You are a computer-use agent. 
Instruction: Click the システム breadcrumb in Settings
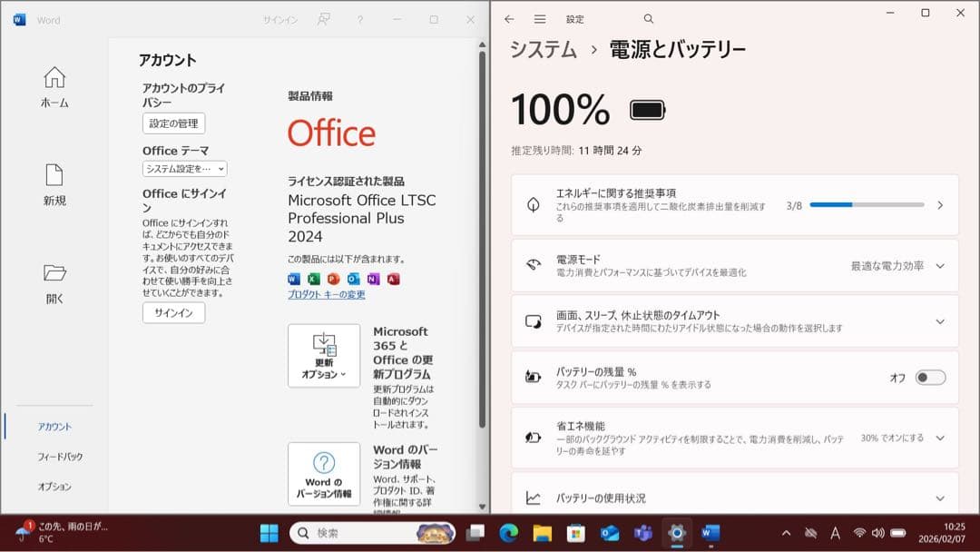pyautogui.click(x=544, y=49)
